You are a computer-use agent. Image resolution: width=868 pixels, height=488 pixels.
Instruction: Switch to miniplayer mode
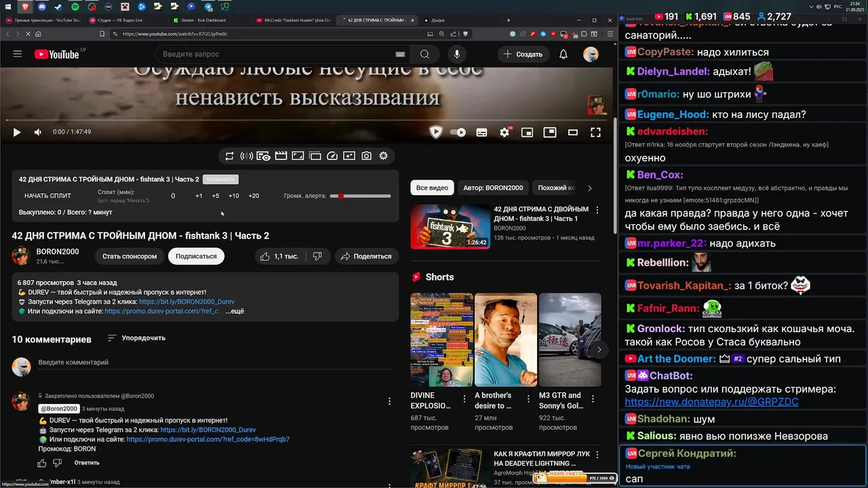coord(527,132)
